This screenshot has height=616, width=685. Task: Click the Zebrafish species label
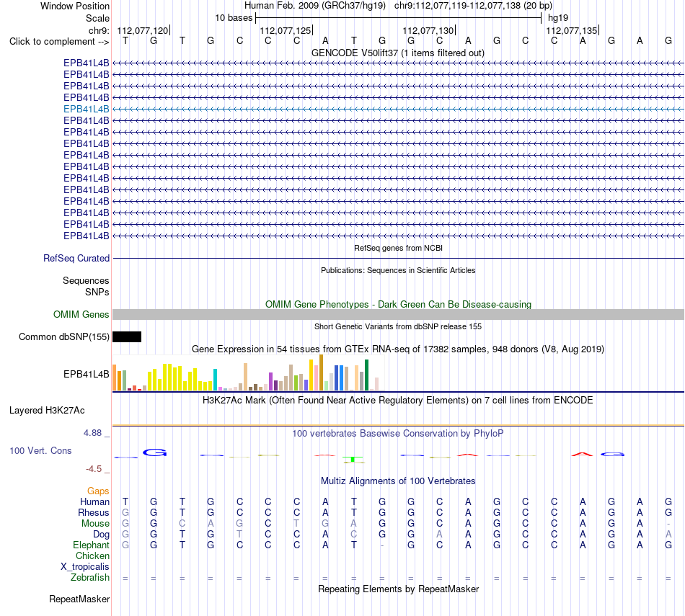pos(89,577)
